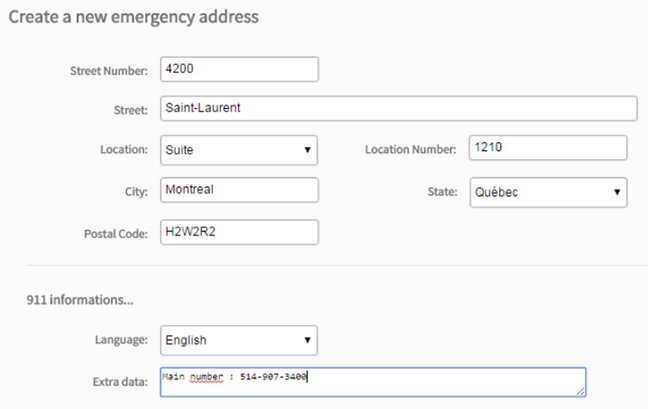
Task: Click the Extra data textarea resize handle
Action: coord(580,391)
